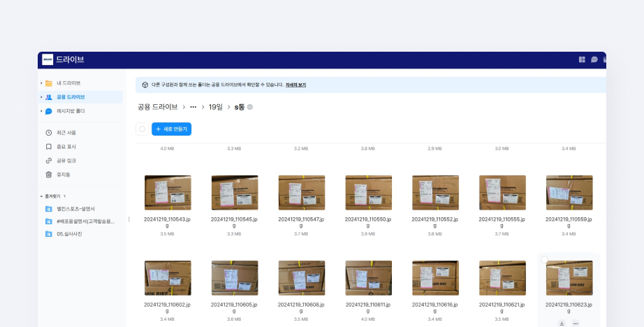This screenshot has height=327, width=644.
Task: Click the 즐겨찾기 help question mark
Action: point(64,196)
